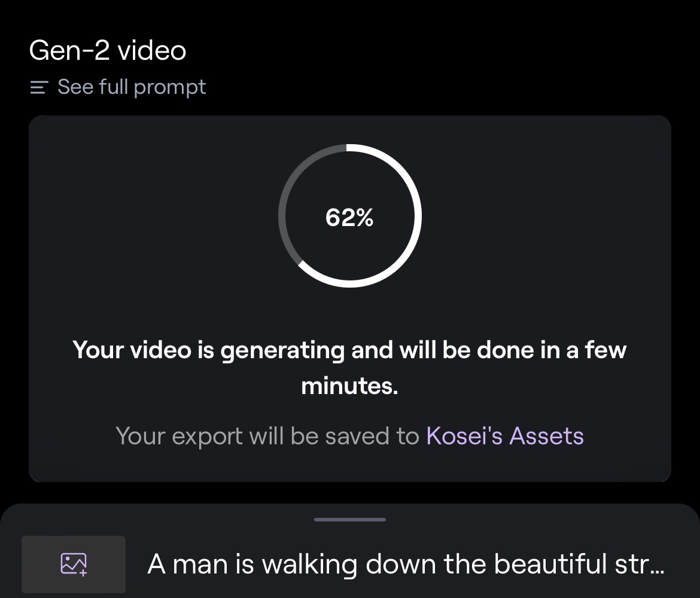Click the word 'prompt' in See full prompt
700x598 pixels.
click(x=170, y=87)
